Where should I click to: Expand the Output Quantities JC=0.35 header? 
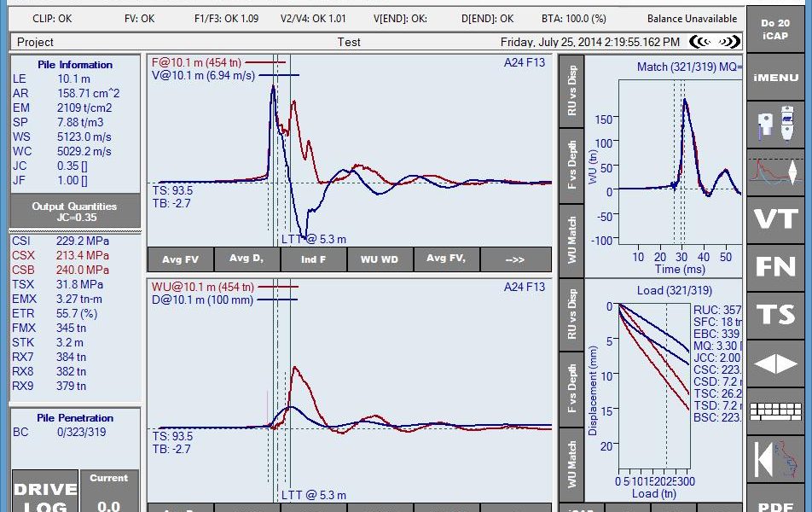tap(75, 211)
